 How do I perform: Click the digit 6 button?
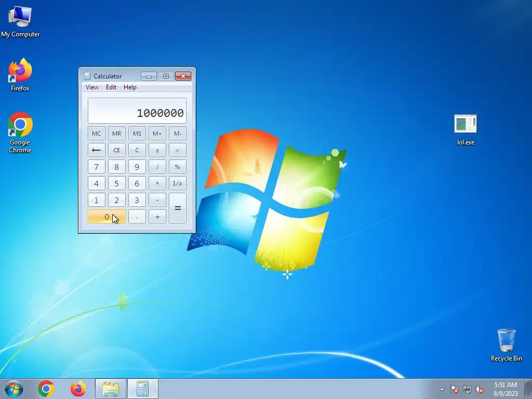[x=137, y=183]
